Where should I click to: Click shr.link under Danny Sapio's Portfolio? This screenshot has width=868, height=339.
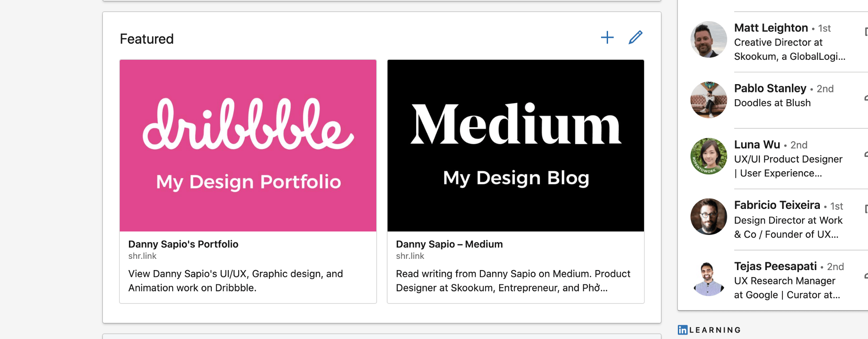pos(142,256)
